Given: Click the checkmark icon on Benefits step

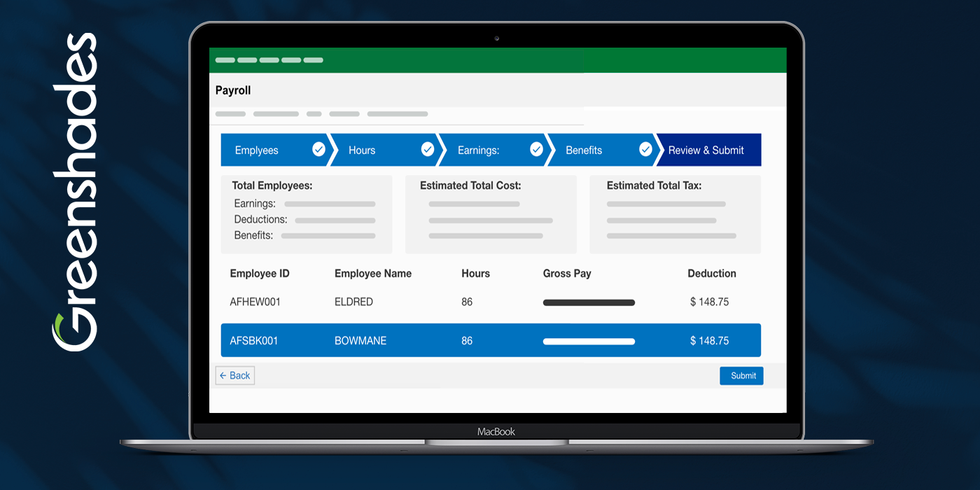Looking at the screenshot, I should coord(645,150).
